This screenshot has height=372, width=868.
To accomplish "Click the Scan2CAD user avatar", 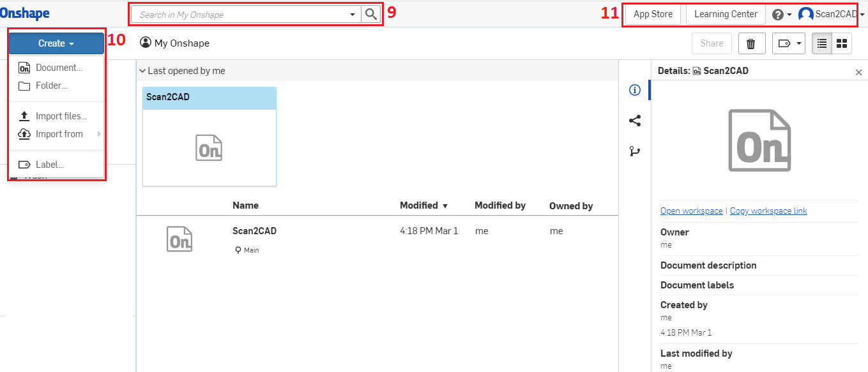I will [x=805, y=14].
